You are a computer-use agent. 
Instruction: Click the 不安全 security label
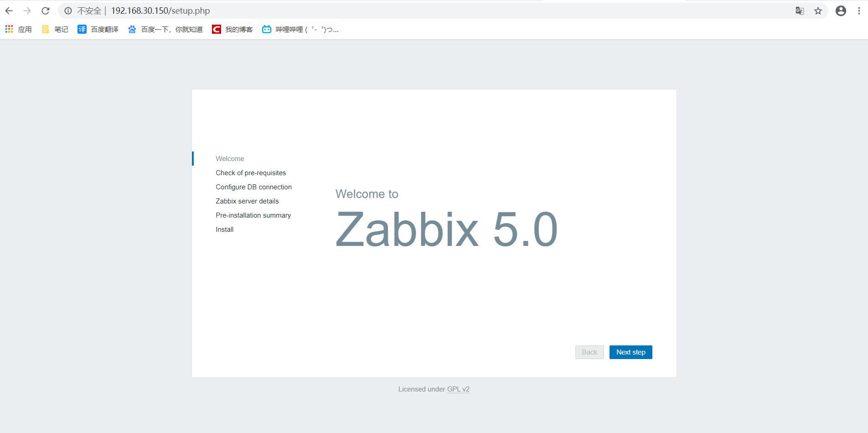point(89,11)
